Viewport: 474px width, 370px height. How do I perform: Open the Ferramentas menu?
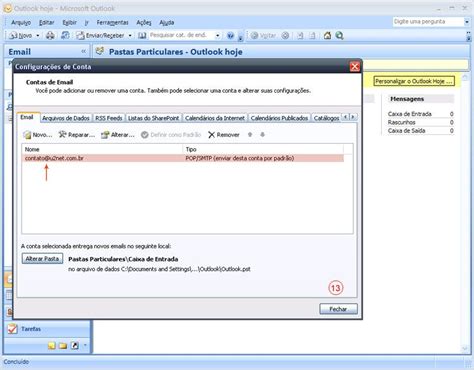(x=112, y=22)
